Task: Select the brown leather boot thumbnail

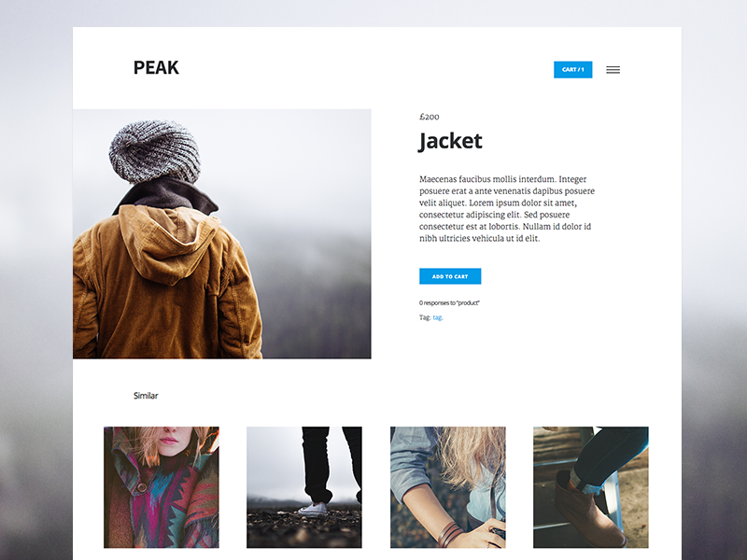Action: point(591,487)
